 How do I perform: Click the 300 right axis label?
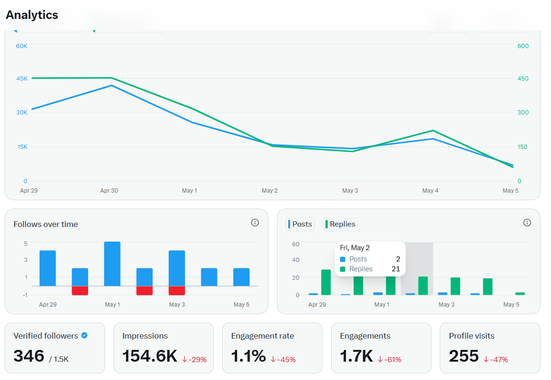(x=523, y=112)
